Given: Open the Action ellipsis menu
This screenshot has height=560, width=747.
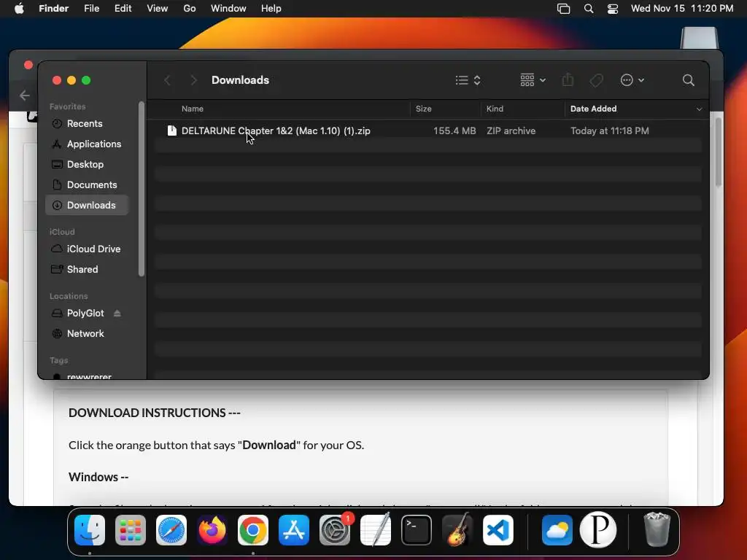Looking at the screenshot, I should pyautogui.click(x=632, y=80).
